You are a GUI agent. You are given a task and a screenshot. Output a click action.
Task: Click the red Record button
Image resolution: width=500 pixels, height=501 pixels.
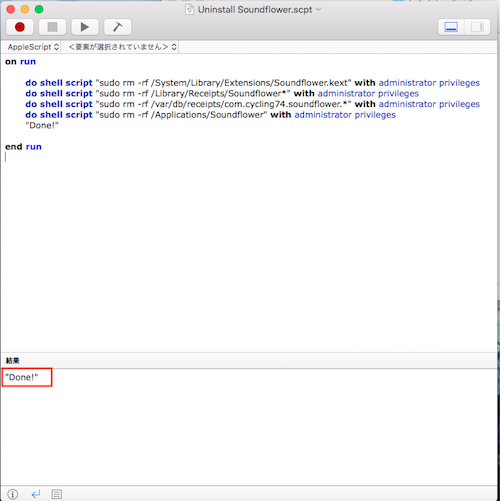click(20, 27)
